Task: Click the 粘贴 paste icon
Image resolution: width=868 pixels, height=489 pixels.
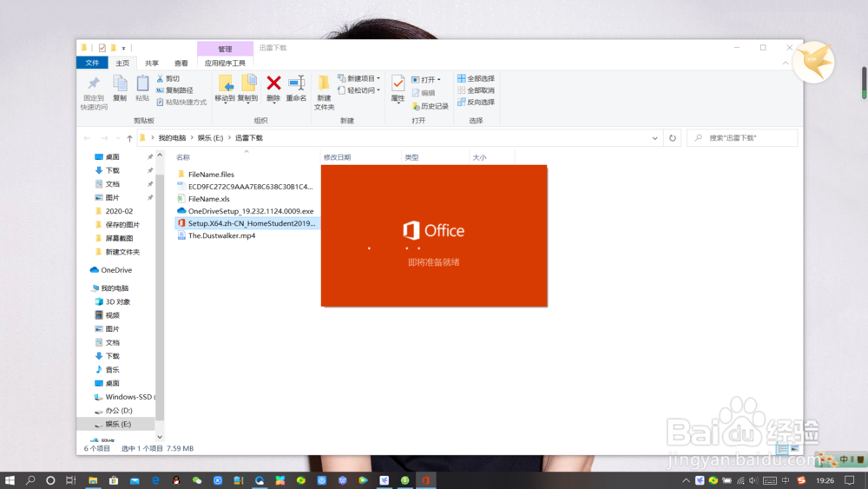Action: coord(142,88)
